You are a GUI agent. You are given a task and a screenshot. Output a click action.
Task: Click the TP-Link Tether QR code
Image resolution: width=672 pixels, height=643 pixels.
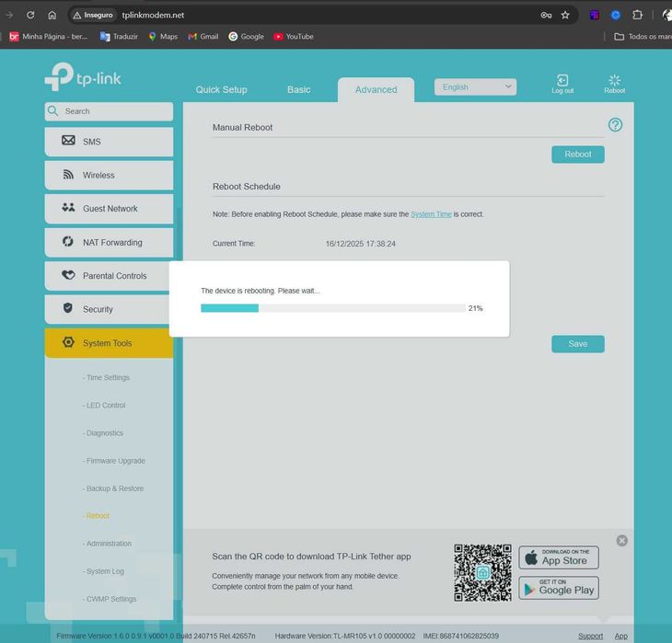click(482, 573)
